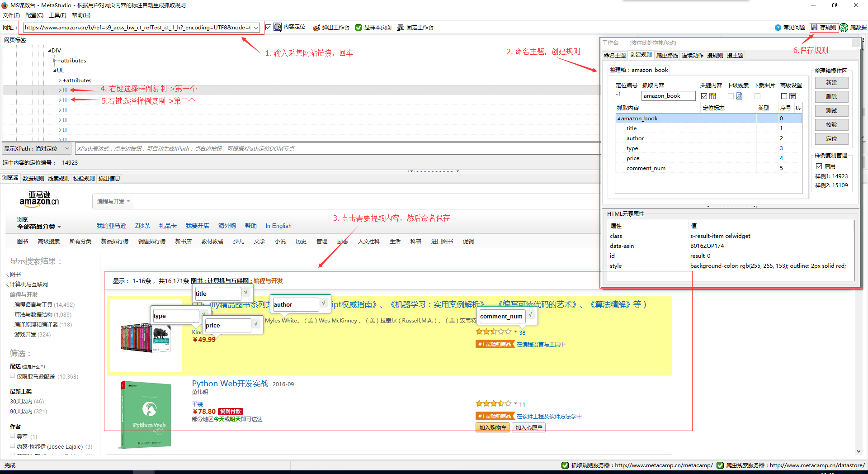Open the Python Web book cover thumbnail
Screen dimensions: 868x474
pyautogui.click(x=146, y=415)
